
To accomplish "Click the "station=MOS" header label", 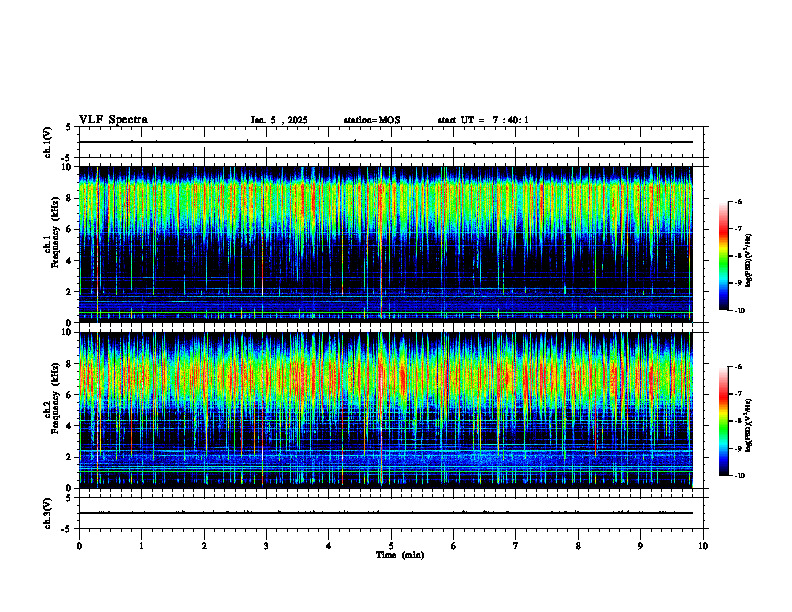I will pyautogui.click(x=372, y=120).
